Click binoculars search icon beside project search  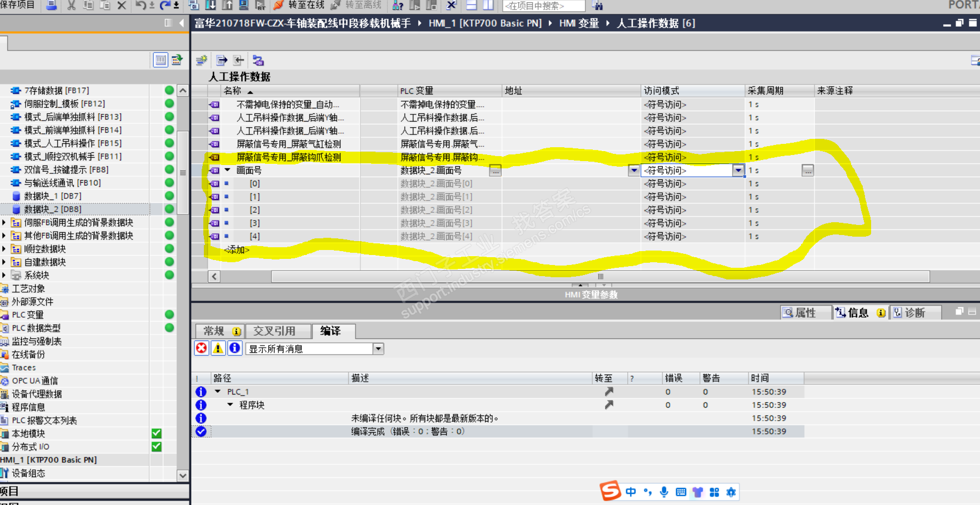coord(598,6)
